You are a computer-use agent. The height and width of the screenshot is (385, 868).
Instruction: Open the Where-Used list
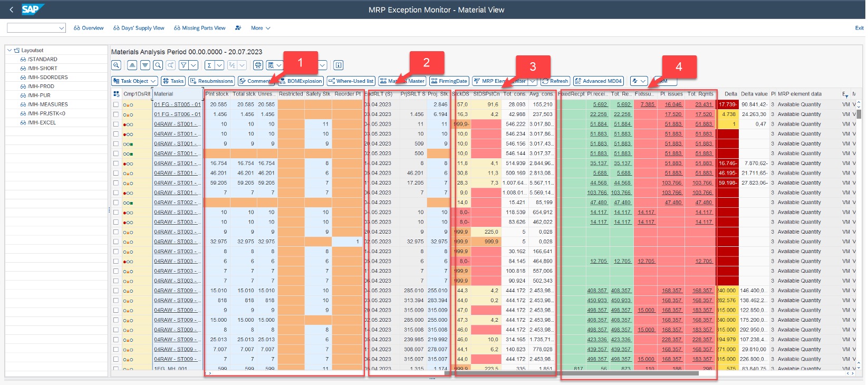coord(351,81)
